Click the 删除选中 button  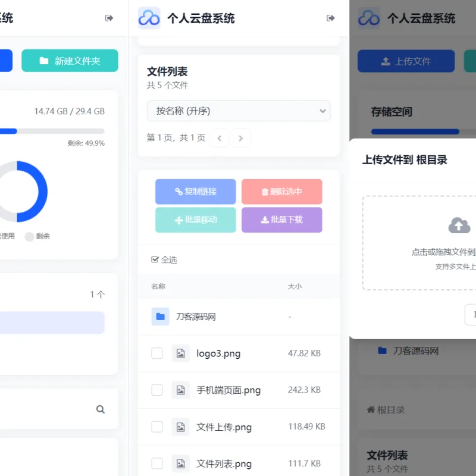pos(281,192)
